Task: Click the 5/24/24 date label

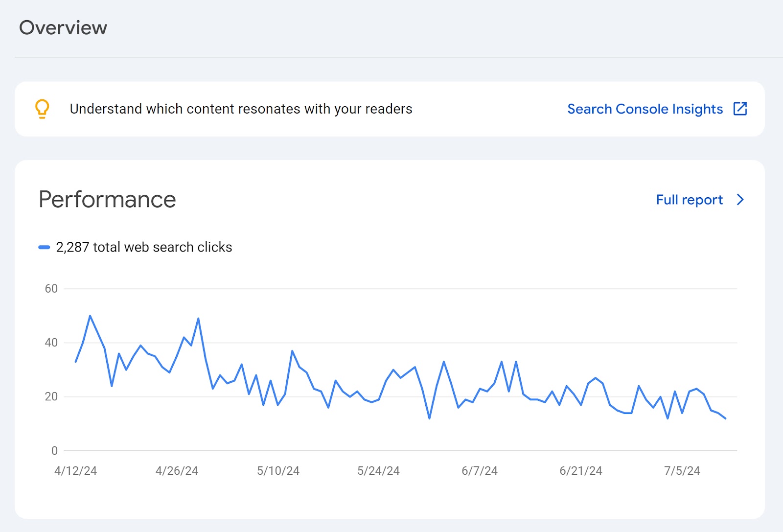Action: pyautogui.click(x=379, y=471)
